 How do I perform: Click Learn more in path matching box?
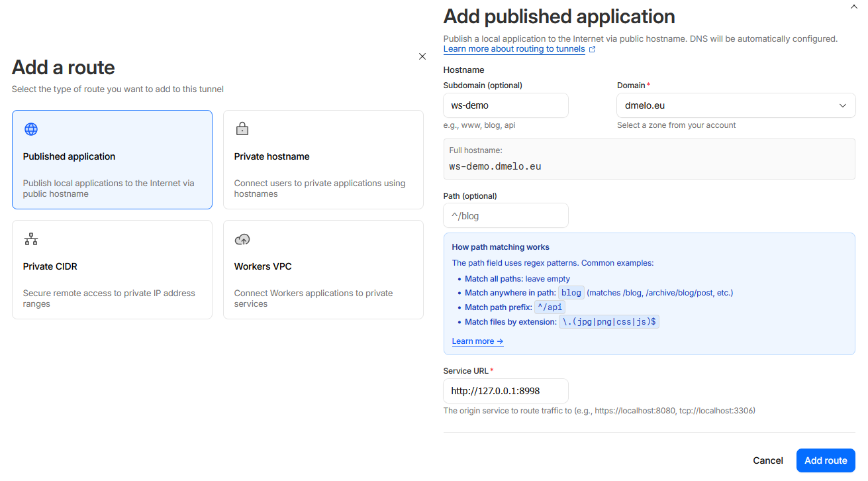pyautogui.click(x=473, y=341)
